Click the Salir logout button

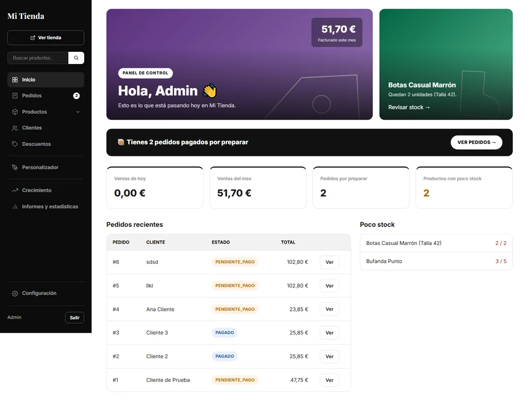(74, 318)
